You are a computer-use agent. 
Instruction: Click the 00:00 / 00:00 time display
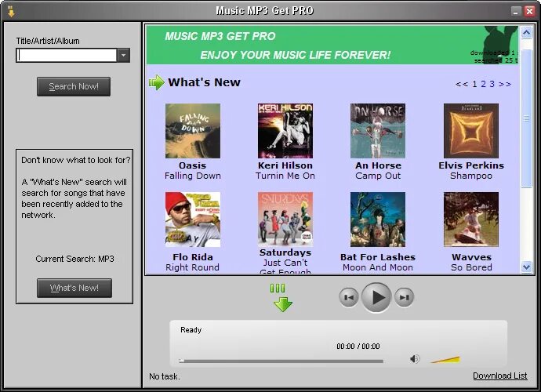(x=358, y=346)
